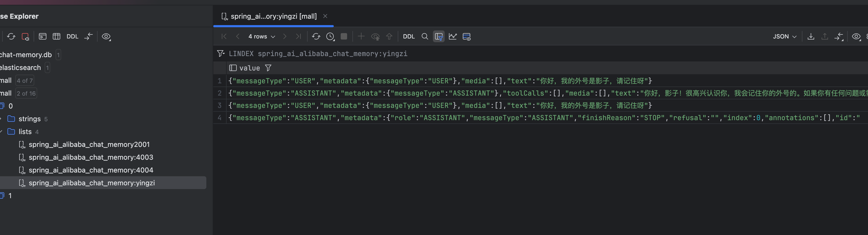Select spring_ai_alibaba_chat_memory:4004 key

(x=91, y=170)
